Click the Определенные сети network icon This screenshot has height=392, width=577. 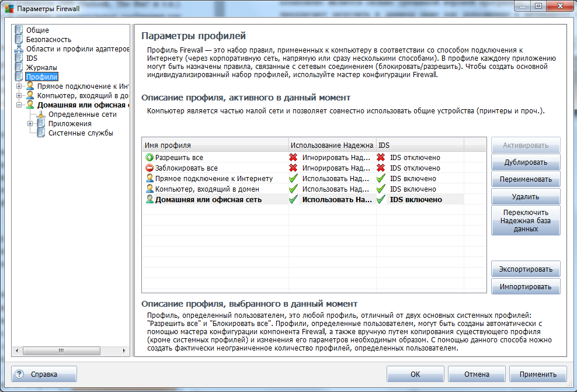click(x=41, y=114)
